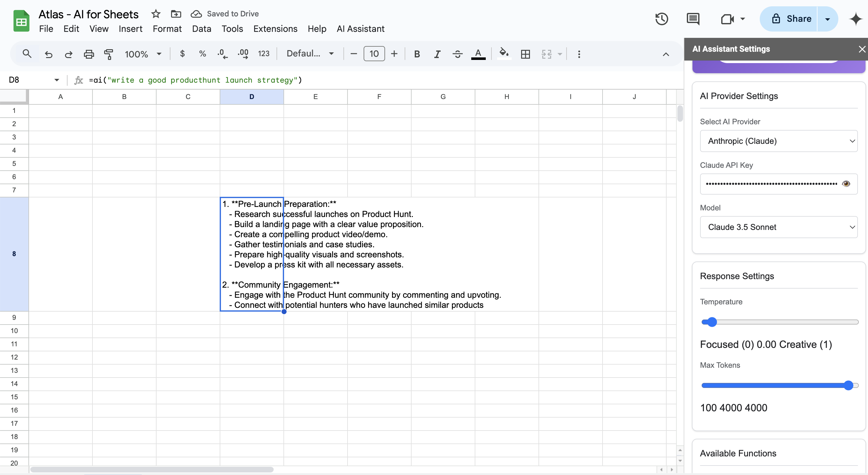
Task: Click the Temperature slider handle
Action: [x=711, y=322]
